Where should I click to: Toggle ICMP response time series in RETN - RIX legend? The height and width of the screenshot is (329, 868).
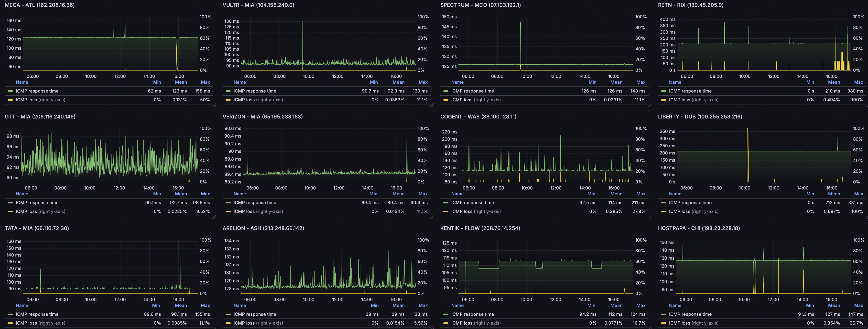[690, 91]
